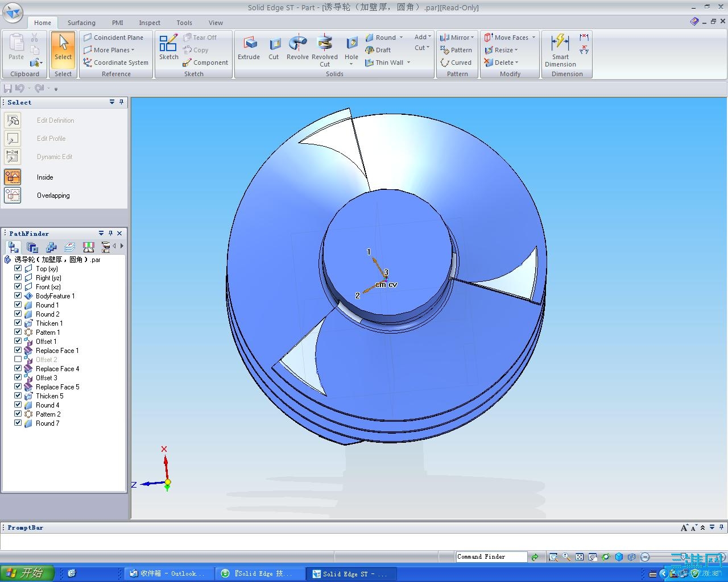Activate the Smart Dimension tool

[560, 50]
